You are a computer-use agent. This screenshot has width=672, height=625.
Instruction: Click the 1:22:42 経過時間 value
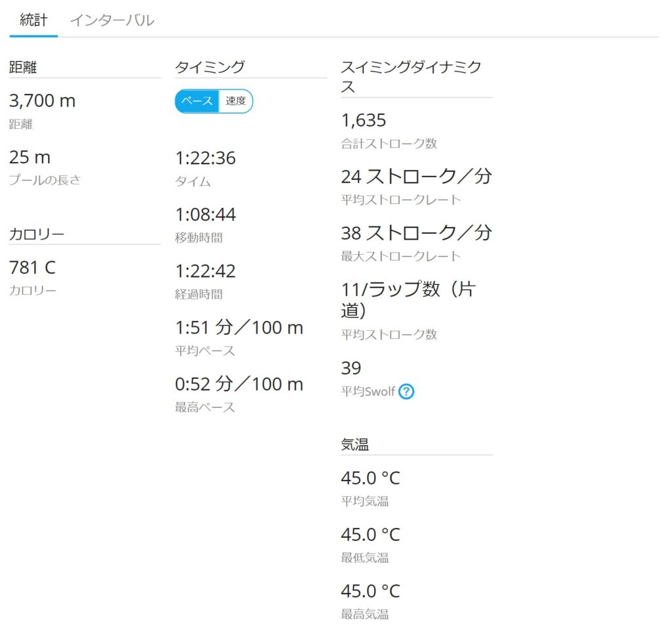point(205,271)
